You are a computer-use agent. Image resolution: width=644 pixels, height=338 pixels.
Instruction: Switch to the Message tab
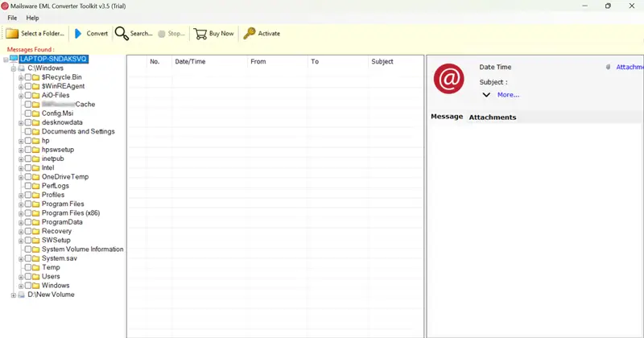447,117
